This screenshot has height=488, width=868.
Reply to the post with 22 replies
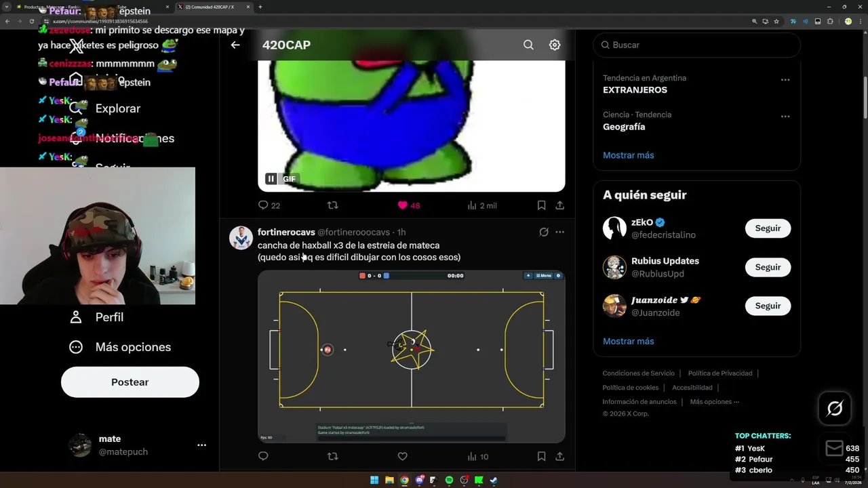click(x=269, y=205)
